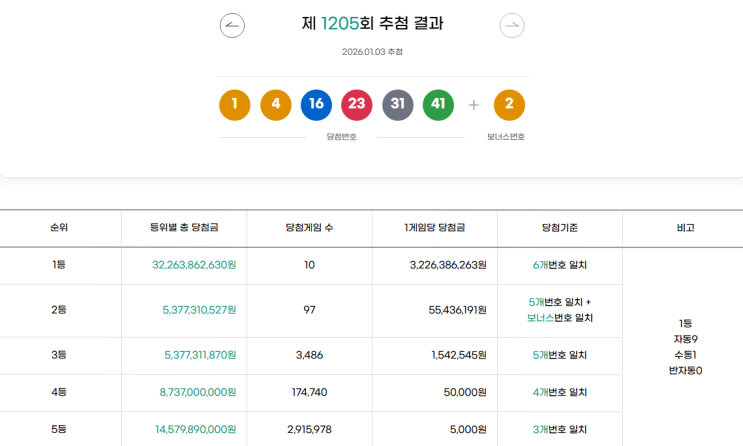Image resolution: width=743 pixels, height=446 pixels.
Task: Click per-game prize 5,000원
Action: (x=468, y=429)
